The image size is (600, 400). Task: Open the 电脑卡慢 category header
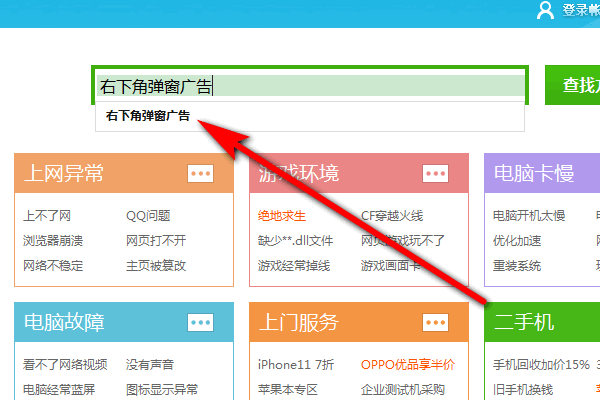pyautogui.click(x=542, y=173)
